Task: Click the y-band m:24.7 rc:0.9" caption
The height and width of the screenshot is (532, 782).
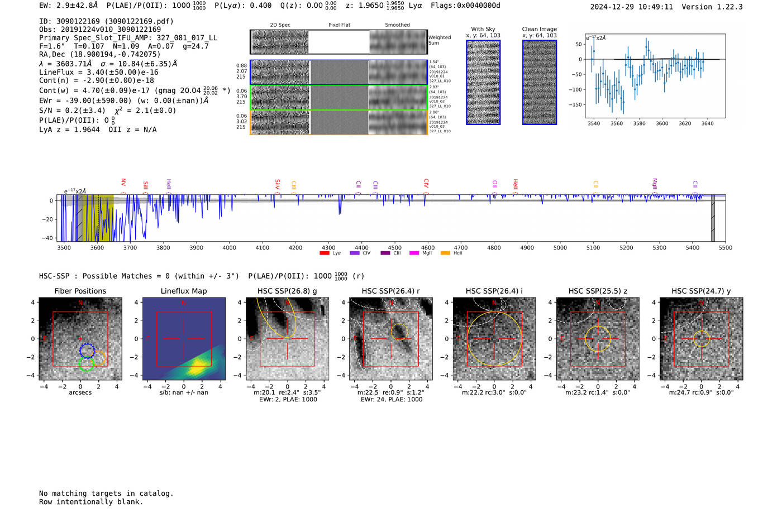Action: tap(702, 392)
